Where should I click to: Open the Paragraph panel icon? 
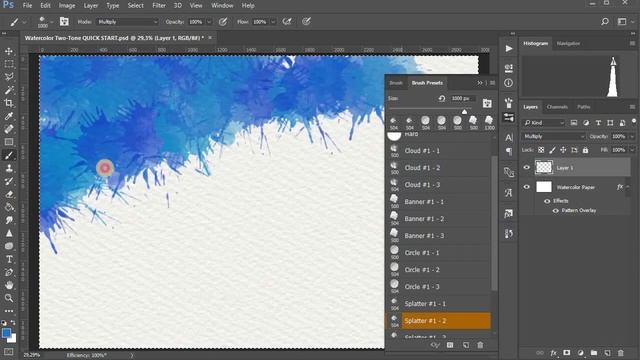[x=509, y=152]
